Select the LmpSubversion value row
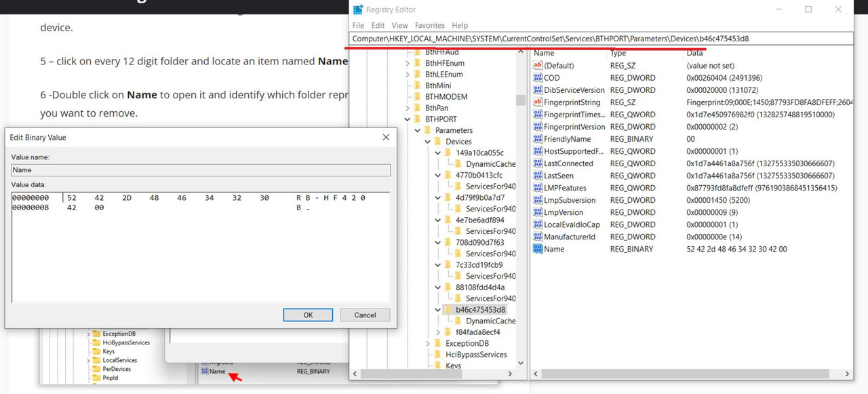The height and width of the screenshot is (394, 868). 692,200
